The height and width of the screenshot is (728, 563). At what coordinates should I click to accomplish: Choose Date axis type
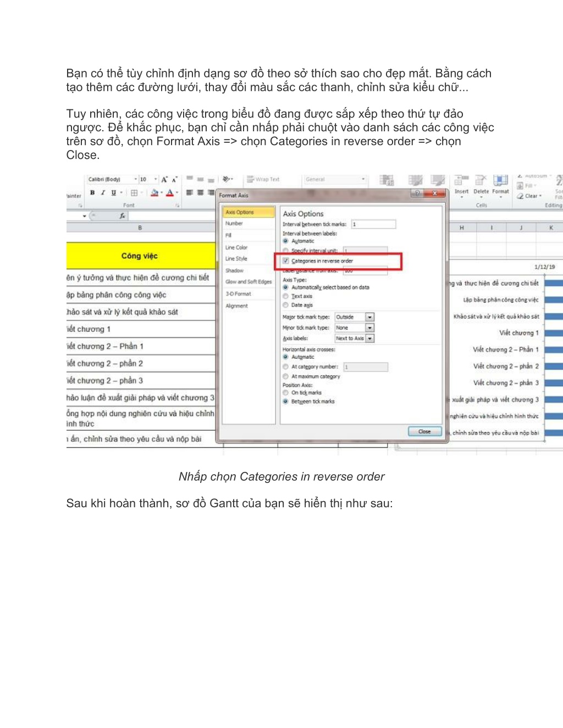point(285,305)
